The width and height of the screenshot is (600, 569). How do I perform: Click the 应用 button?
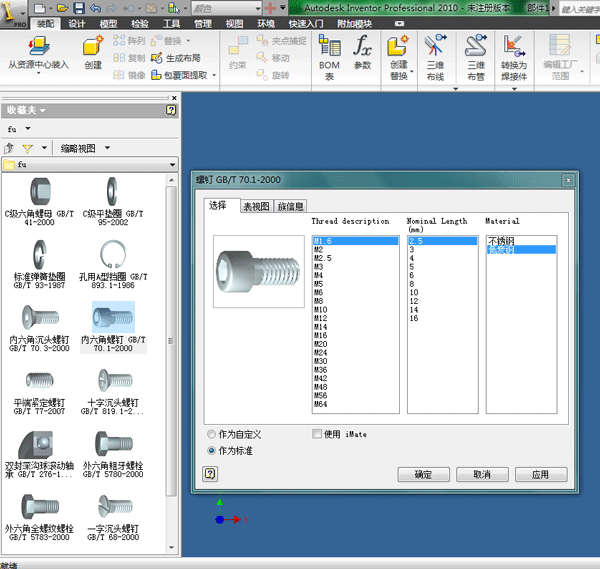click(x=541, y=474)
